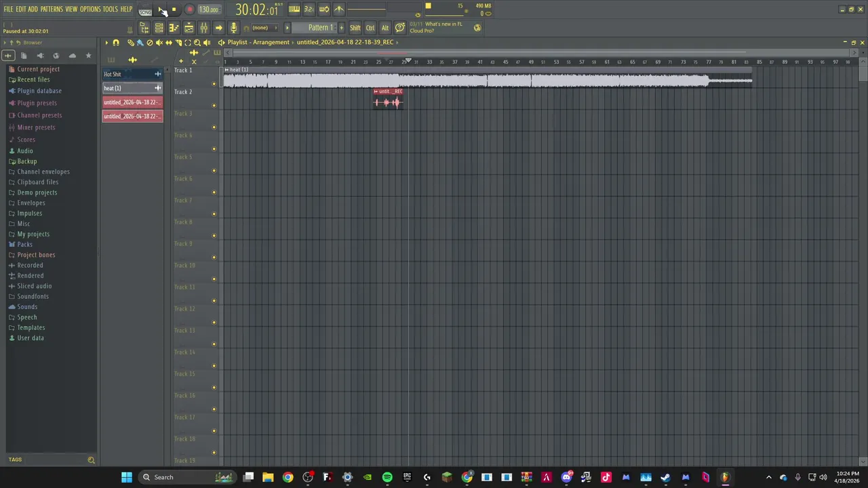Open the HELP menu
Image resolution: width=868 pixels, height=488 pixels.
pos(127,9)
